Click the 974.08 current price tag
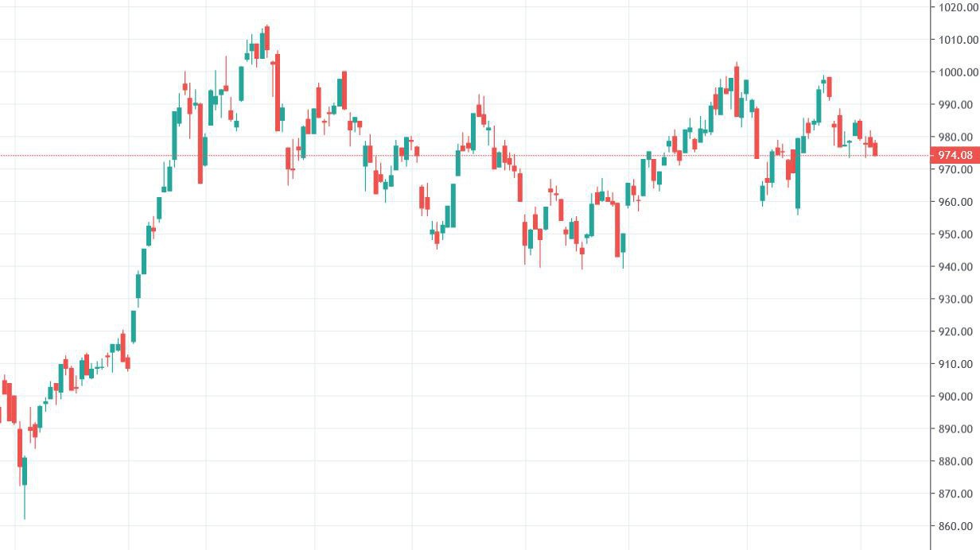The image size is (980, 550). click(955, 155)
